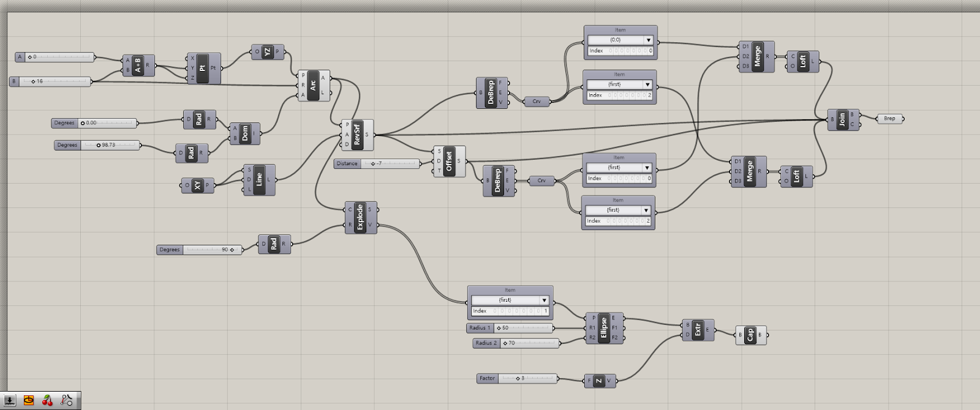The image size is (980, 410).
Task: Select the Extr extrude component
Action: click(x=698, y=330)
